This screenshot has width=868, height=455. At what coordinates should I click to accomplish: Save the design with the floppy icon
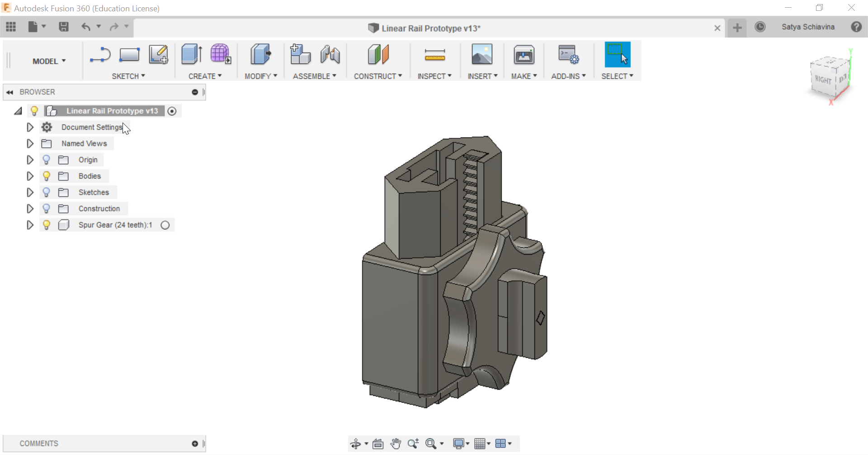tap(64, 27)
